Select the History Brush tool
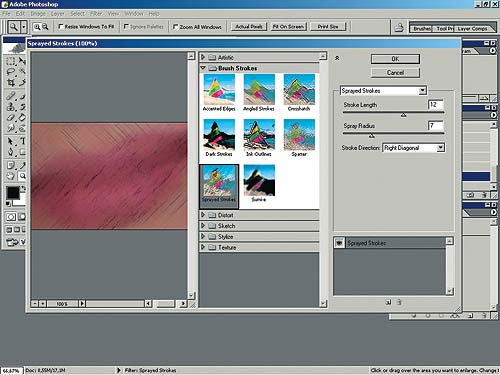This screenshot has width=500, height=375. [22, 107]
